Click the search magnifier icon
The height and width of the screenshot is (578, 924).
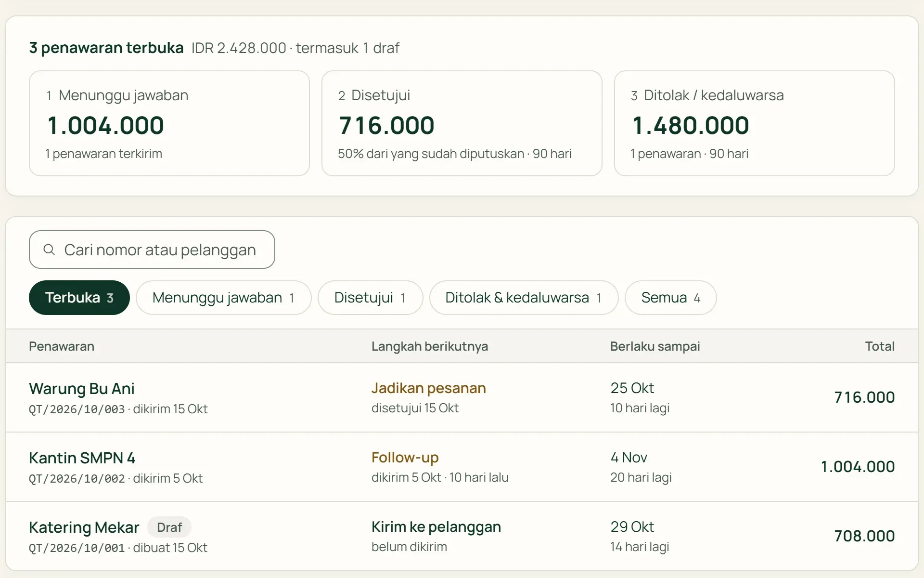point(49,250)
